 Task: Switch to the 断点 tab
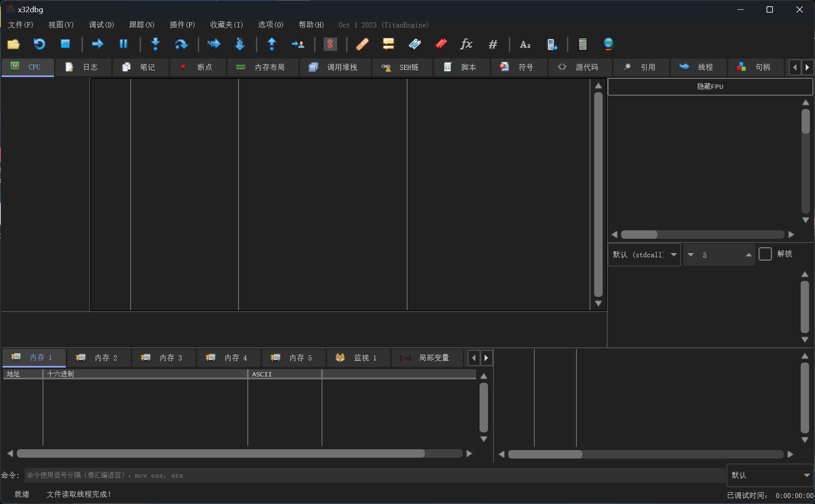pyautogui.click(x=198, y=67)
